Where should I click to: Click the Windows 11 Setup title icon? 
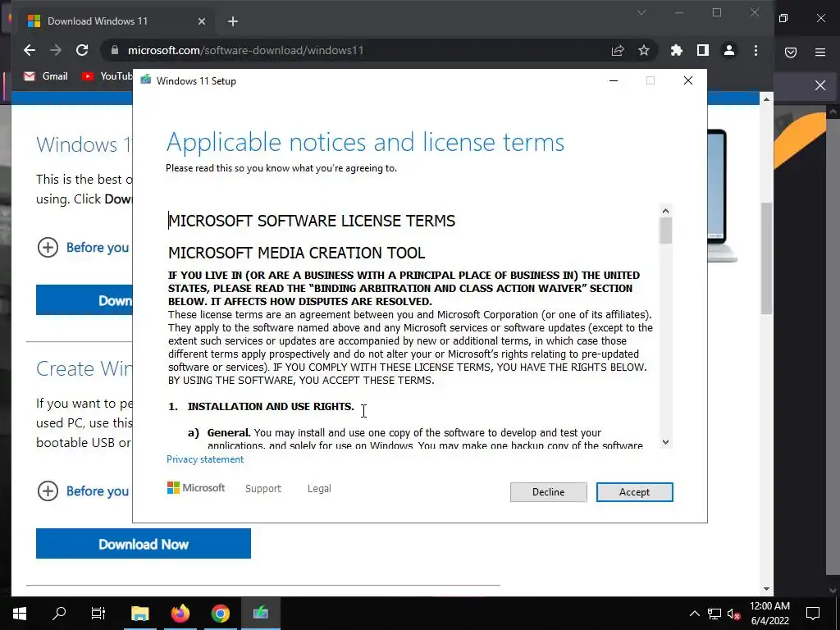click(x=146, y=80)
